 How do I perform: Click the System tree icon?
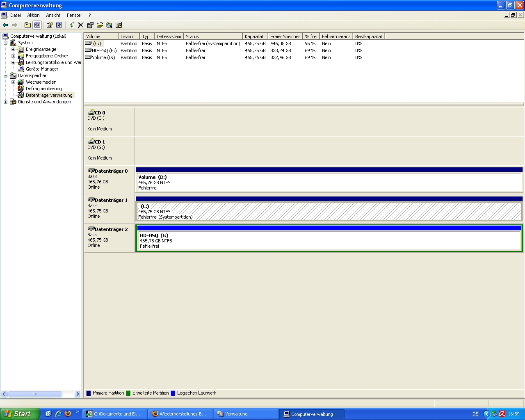pyautogui.click(x=13, y=43)
